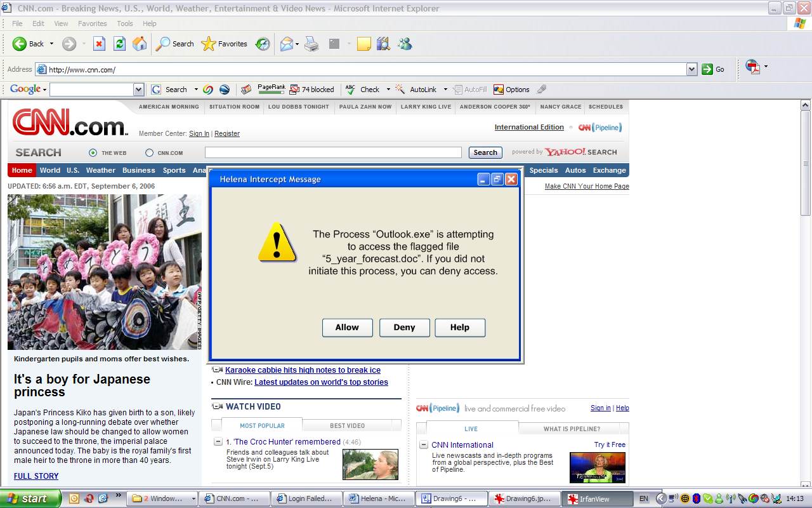The height and width of the screenshot is (508, 812).
Task: Open the Favorites menu
Action: (92, 23)
